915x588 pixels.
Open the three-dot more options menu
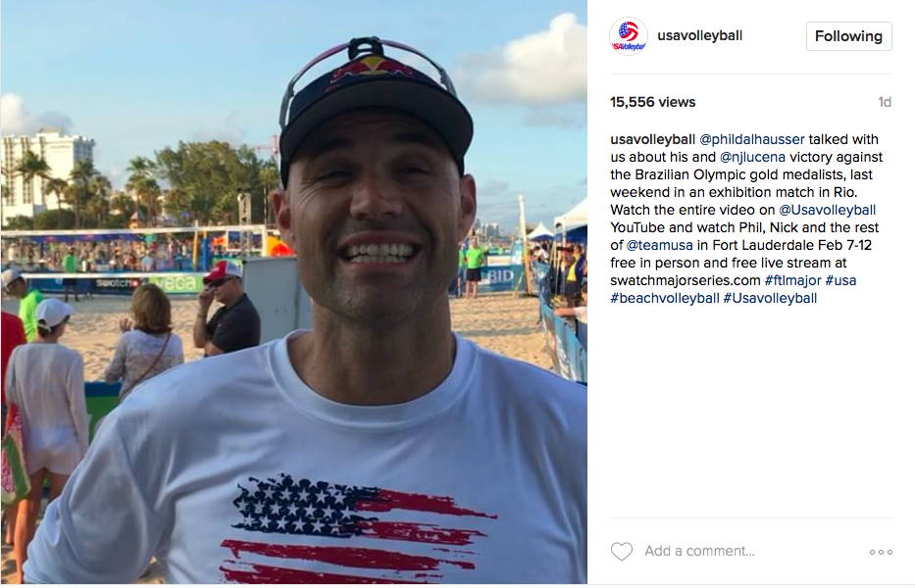(x=881, y=552)
